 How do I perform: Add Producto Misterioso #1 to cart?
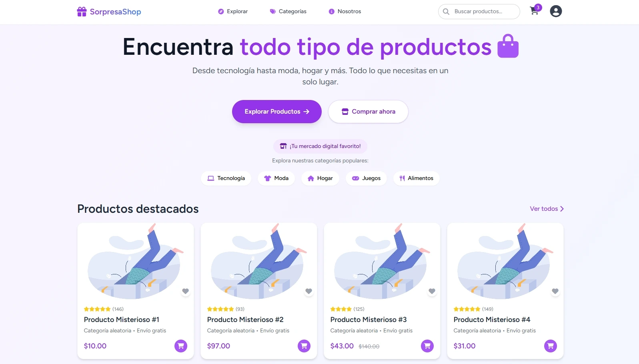click(181, 346)
